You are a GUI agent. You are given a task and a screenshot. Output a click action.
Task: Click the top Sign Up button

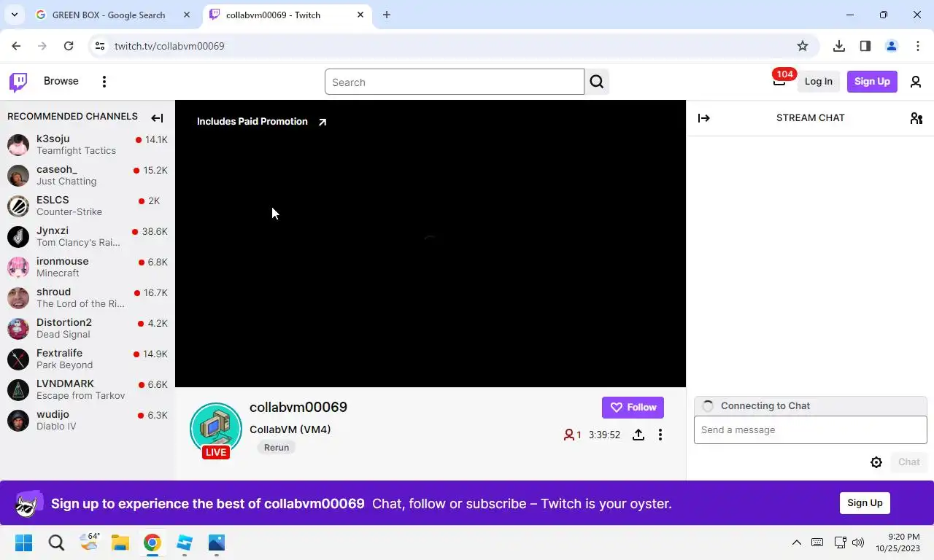[x=872, y=82]
